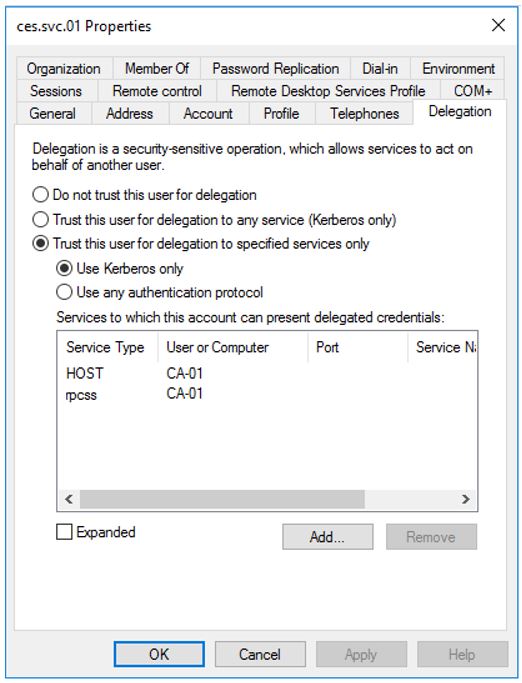The image size is (522, 683).
Task: Switch to the General tab
Action: tap(53, 114)
